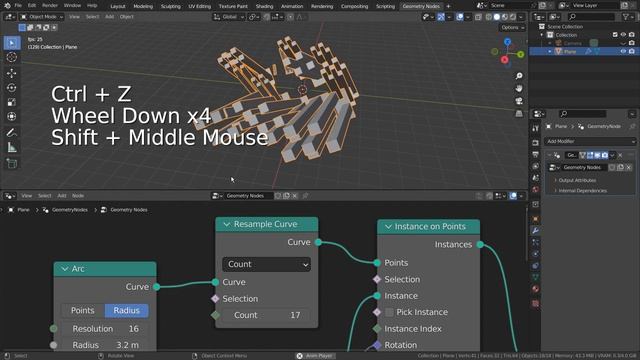Toggle modifier realtime display in viewport

598,155
